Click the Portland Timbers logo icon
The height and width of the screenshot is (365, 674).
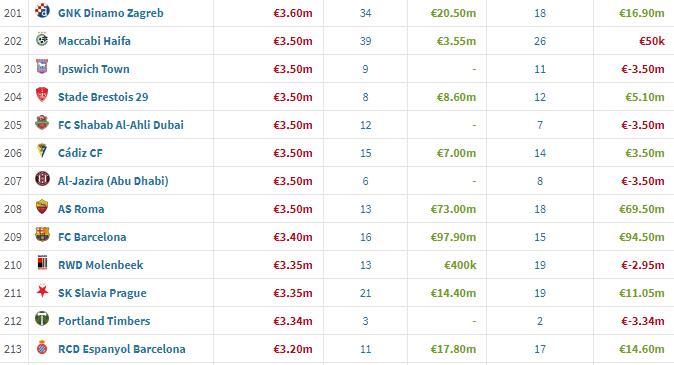[x=42, y=319]
